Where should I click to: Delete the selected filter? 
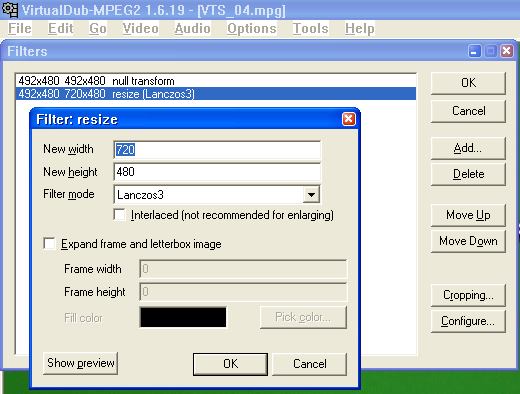[468, 174]
